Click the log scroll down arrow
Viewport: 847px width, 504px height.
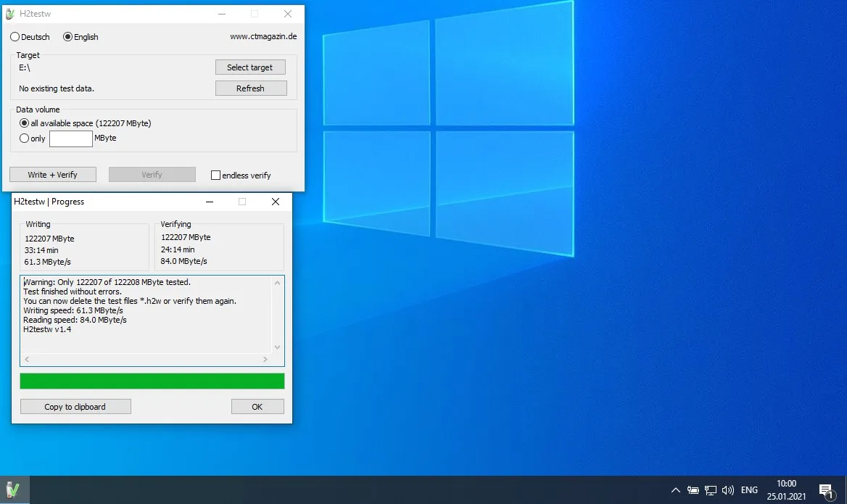pyautogui.click(x=278, y=347)
